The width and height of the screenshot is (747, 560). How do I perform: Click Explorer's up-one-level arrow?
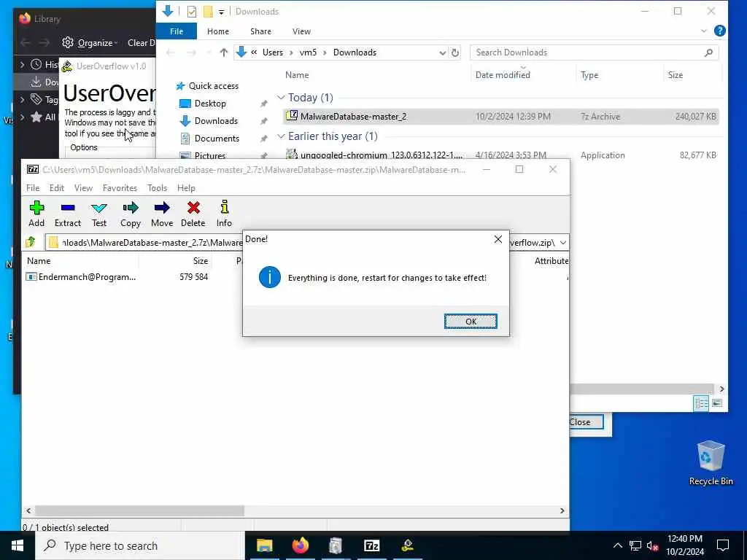[x=223, y=52]
